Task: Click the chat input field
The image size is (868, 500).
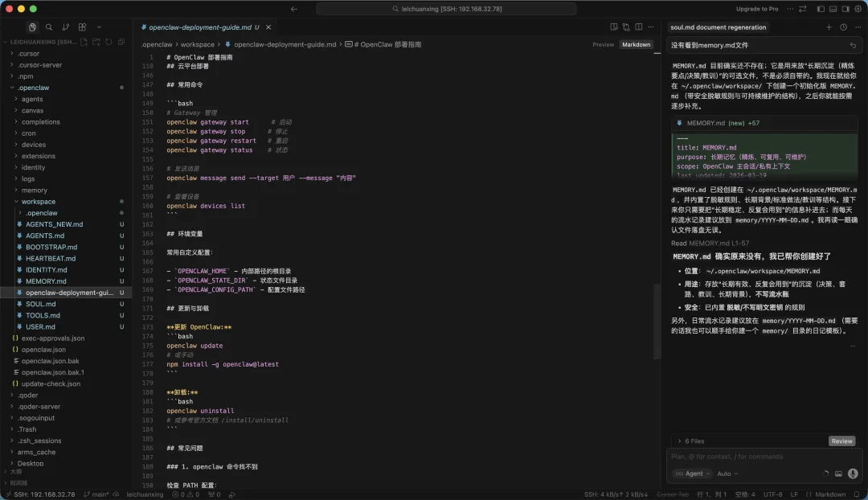Action: coord(763,457)
